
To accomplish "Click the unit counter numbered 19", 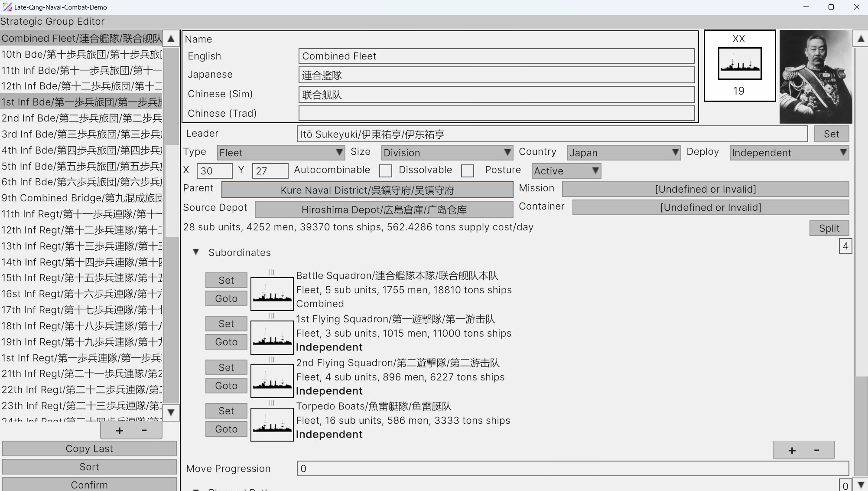I will (x=739, y=91).
